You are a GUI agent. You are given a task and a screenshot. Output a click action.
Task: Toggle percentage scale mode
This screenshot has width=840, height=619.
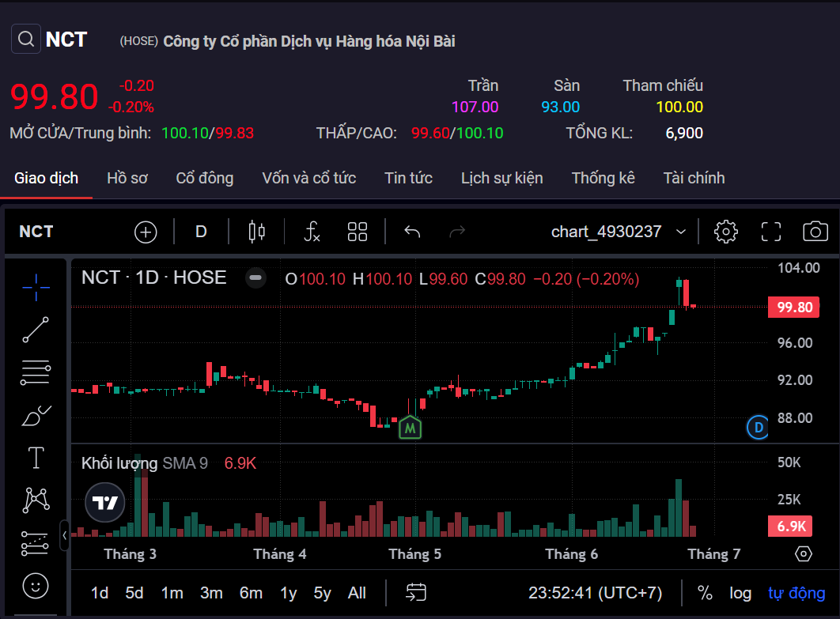pos(705,592)
